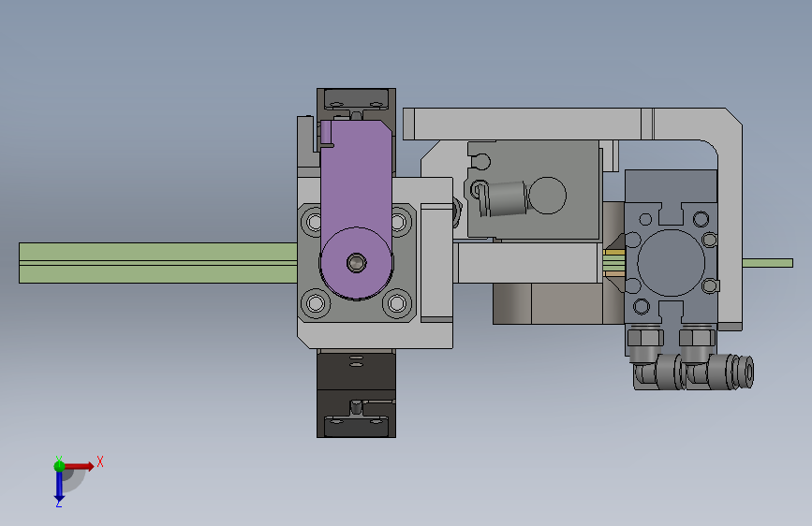Select the hex socket screw in the purple disc
The image size is (812, 526).
tap(356, 262)
